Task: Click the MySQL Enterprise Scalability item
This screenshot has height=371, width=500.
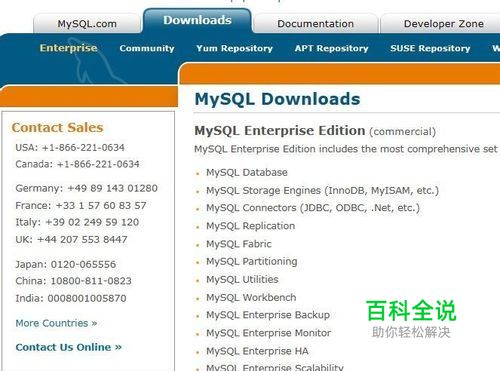Action: [x=275, y=367]
